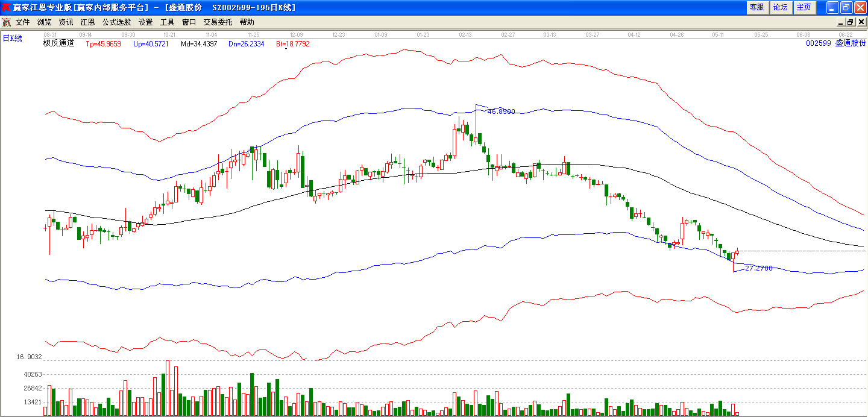Click the 06-22 date on the time axis
The height and width of the screenshot is (417, 868).
(x=845, y=35)
